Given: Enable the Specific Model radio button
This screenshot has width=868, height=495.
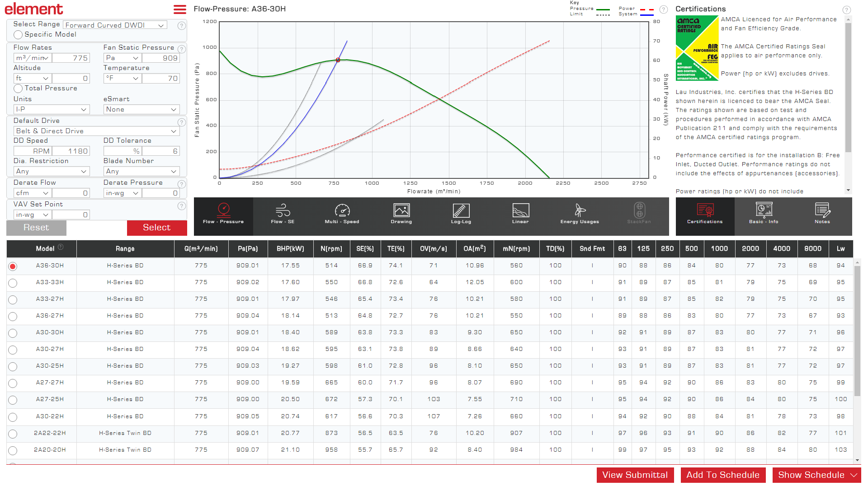Looking at the screenshot, I should pyautogui.click(x=18, y=35).
